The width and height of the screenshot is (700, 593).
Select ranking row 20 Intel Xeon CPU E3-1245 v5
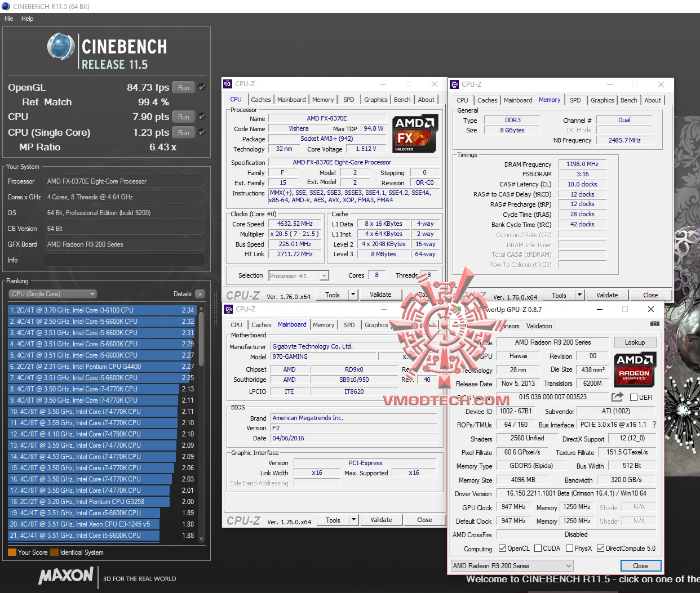(x=101, y=524)
